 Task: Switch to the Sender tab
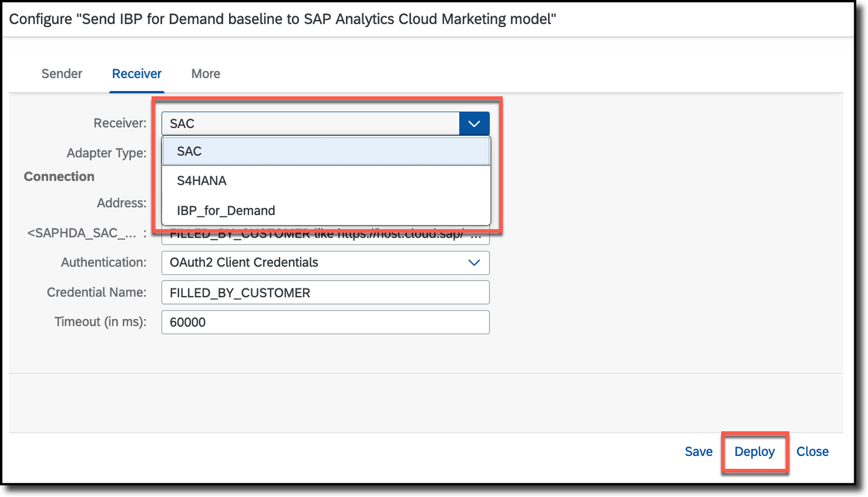pyautogui.click(x=61, y=74)
